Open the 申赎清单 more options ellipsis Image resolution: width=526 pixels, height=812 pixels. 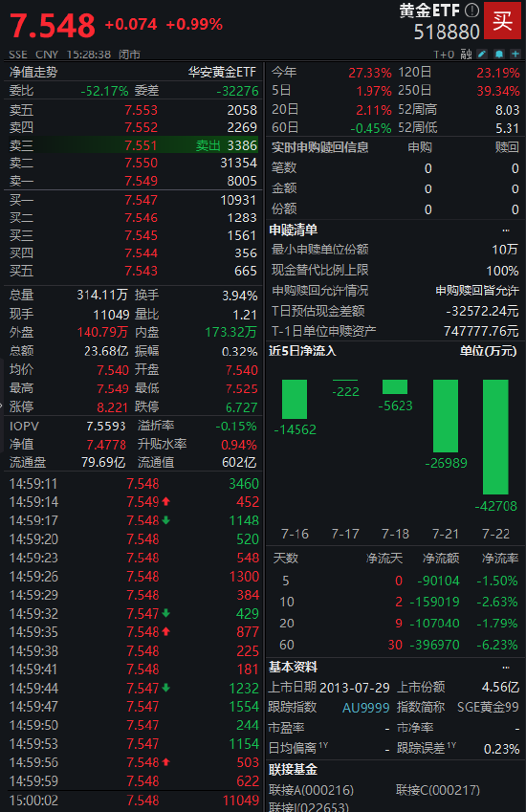[506, 230]
